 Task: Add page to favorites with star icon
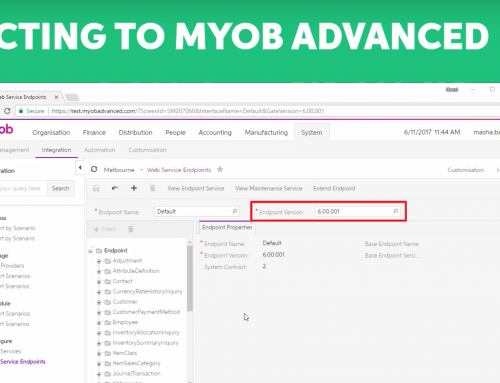(x=220, y=169)
